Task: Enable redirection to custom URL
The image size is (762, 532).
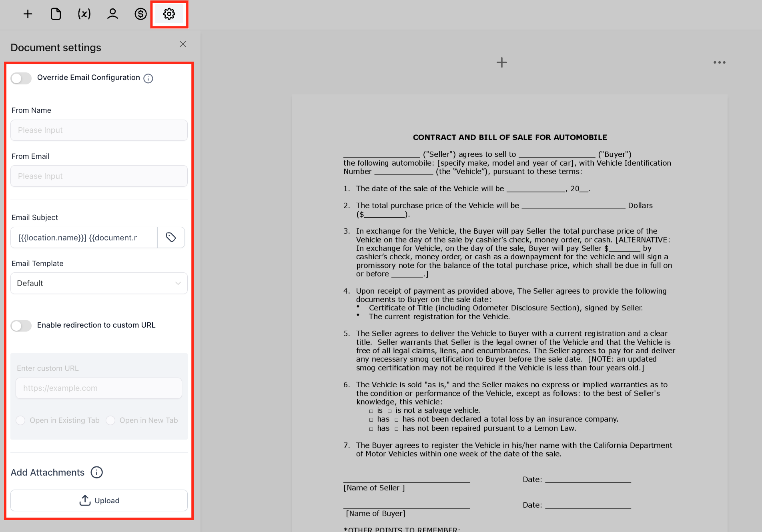Action: pyautogui.click(x=21, y=326)
